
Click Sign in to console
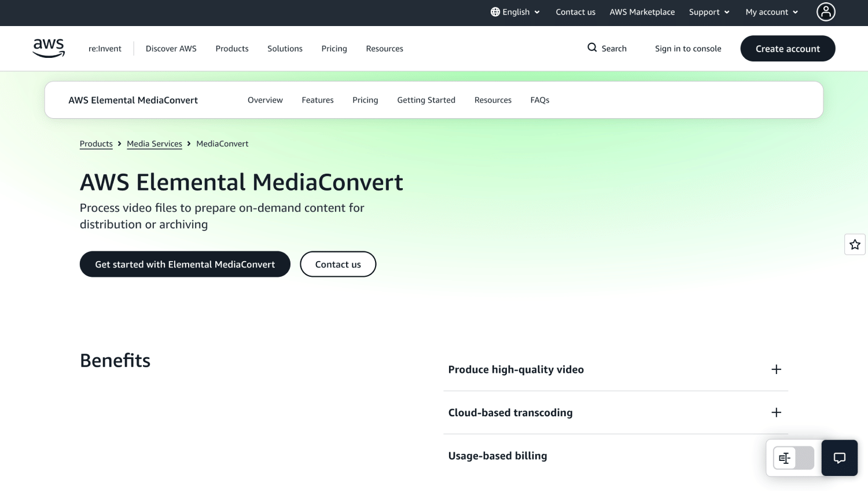coord(688,49)
